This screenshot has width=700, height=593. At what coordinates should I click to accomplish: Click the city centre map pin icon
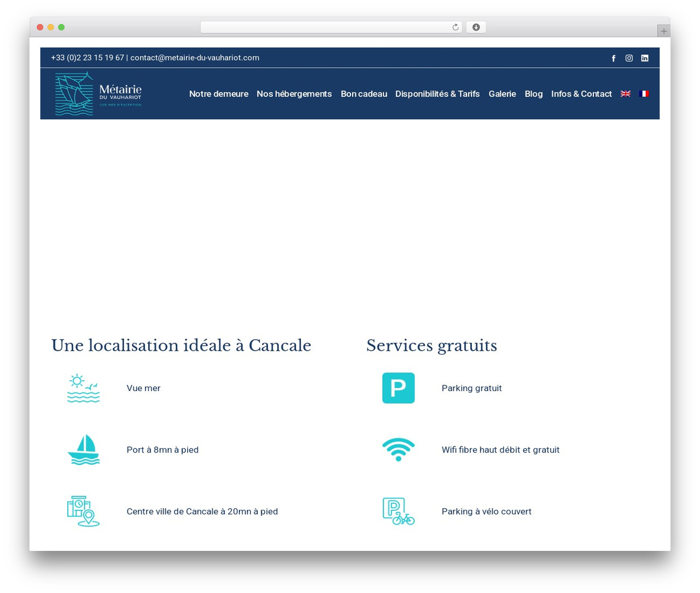83,511
